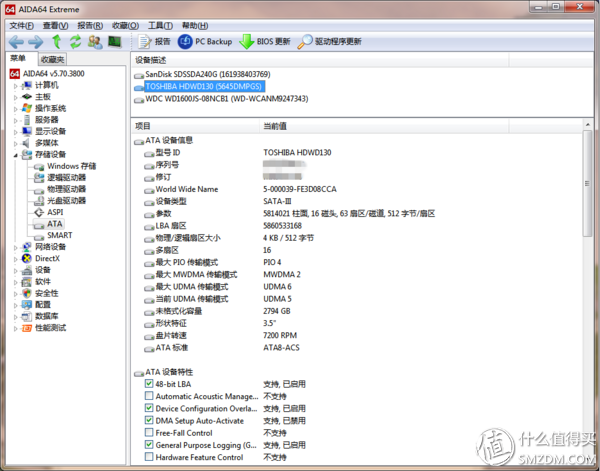The width and height of the screenshot is (600, 471).
Task: Toggle Device Configuration Overlay checkbox
Action: [x=149, y=408]
